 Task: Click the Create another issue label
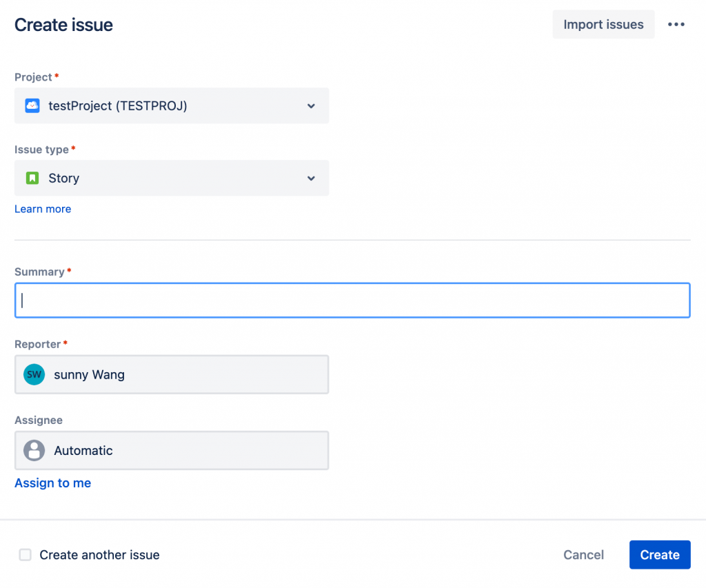[x=99, y=555]
